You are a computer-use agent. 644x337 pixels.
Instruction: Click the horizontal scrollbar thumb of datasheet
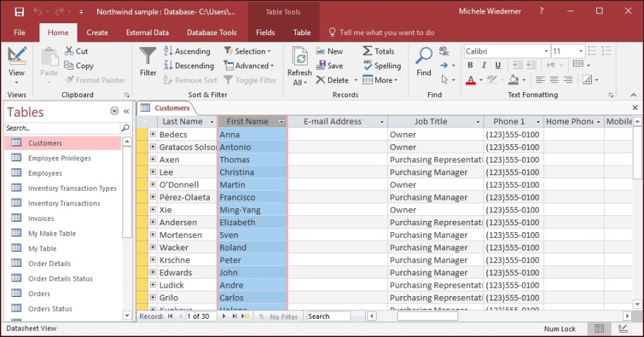click(x=427, y=316)
